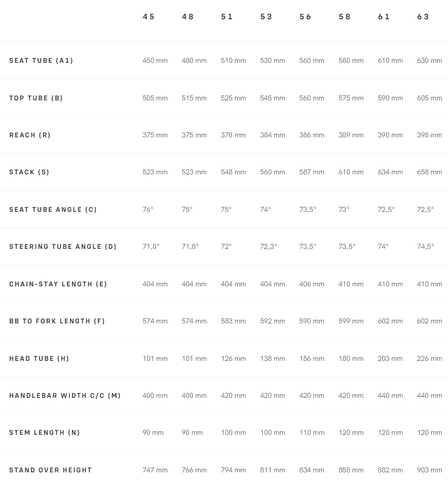Click the Seat Tube (A1) row label
448x482 pixels.
(41, 61)
